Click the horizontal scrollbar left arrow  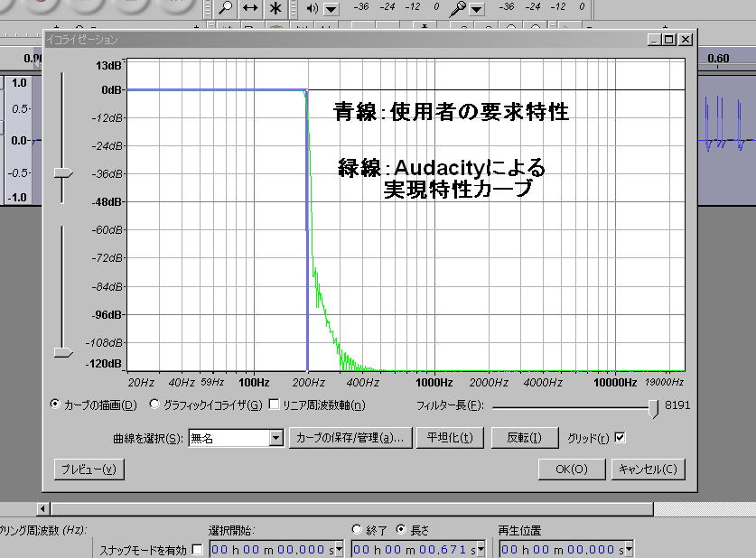coord(43,509)
